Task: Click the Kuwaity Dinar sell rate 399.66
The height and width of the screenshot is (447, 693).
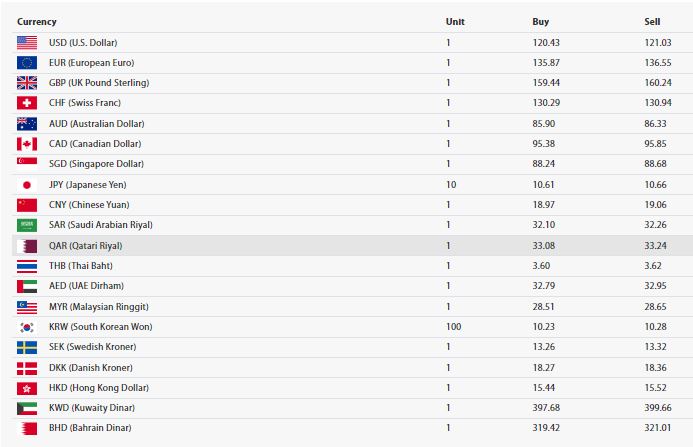Action: pyautogui.click(x=658, y=408)
